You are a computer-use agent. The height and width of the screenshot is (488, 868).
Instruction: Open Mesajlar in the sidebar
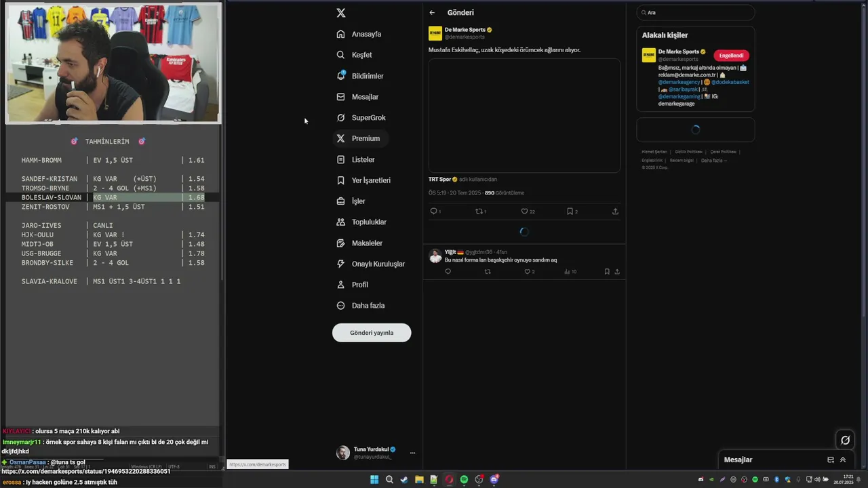(x=357, y=97)
